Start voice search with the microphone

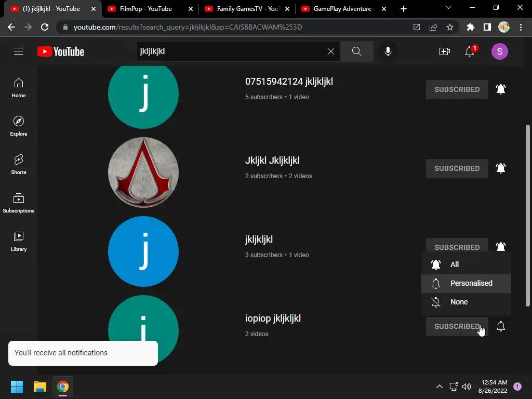coord(388,51)
